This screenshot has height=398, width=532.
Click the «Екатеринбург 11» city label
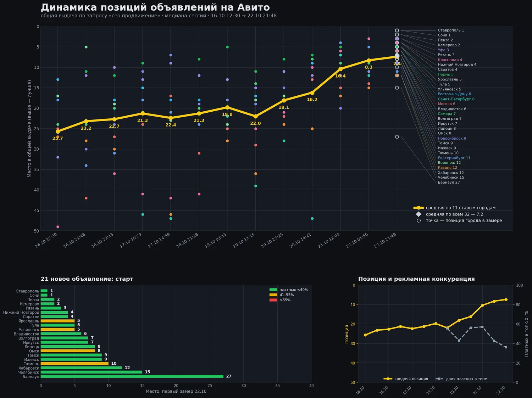point(454,158)
